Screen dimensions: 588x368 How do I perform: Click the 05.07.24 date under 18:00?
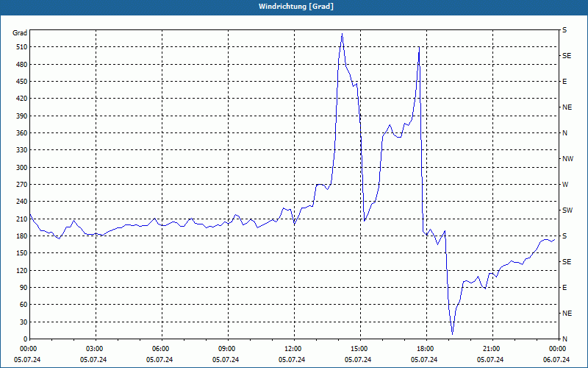click(424, 359)
